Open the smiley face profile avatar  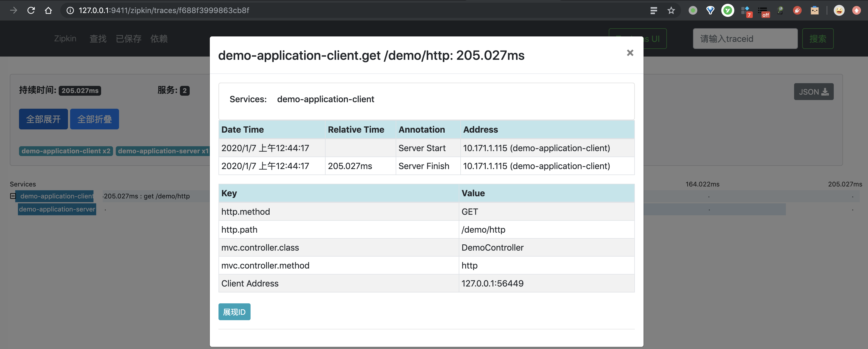click(x=839, y=10)
